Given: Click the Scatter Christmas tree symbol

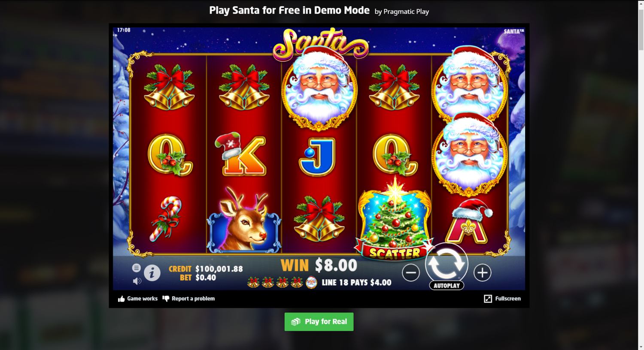Looking at the screenshot, I should [394, 220].
